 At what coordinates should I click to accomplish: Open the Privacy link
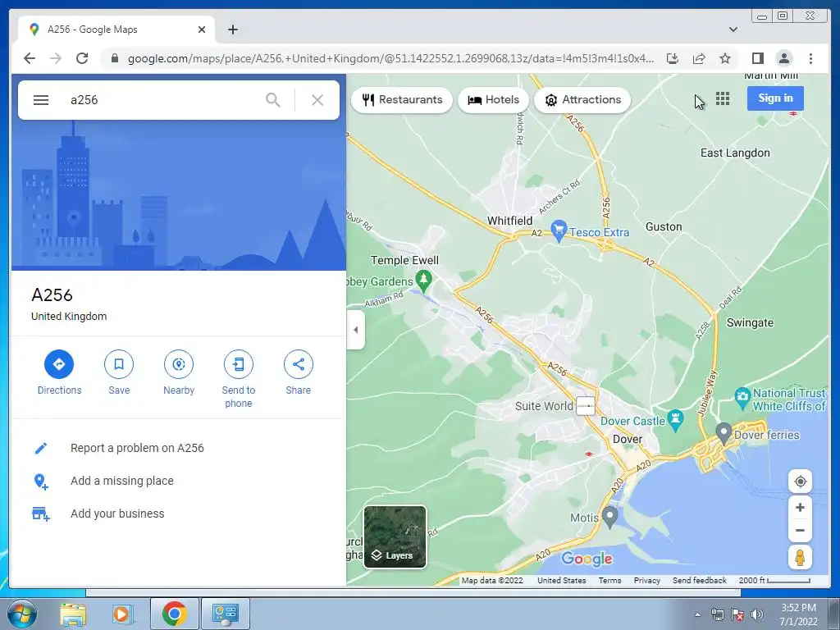click(x=646, y=580)
